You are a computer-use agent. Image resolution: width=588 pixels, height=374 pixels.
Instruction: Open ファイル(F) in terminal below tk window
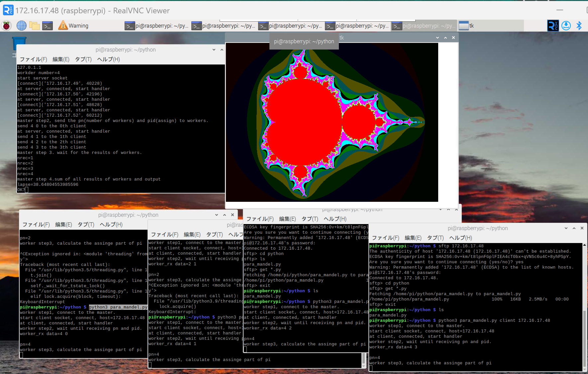coord(260,219)
